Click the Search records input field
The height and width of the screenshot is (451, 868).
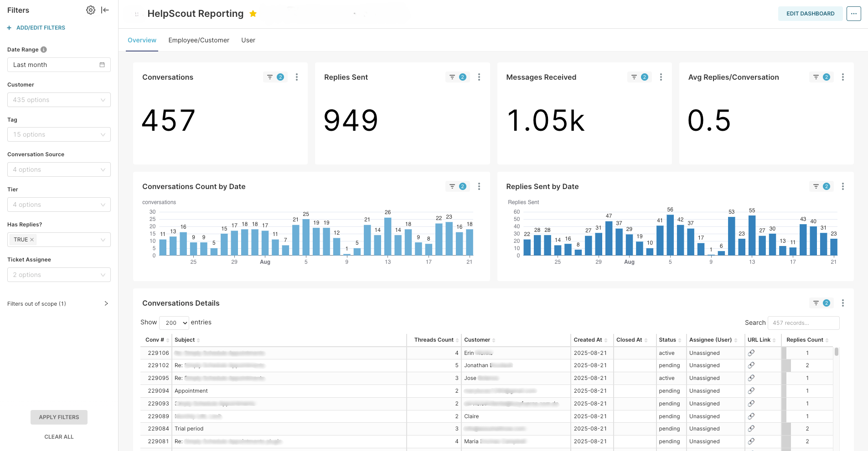click(x=803, y=323)
